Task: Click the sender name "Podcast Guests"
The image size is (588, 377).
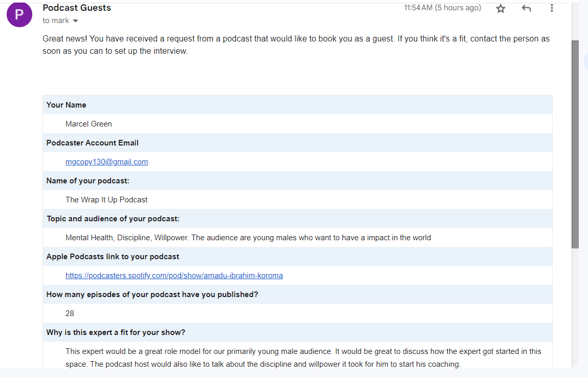Action: pos(77,8)
